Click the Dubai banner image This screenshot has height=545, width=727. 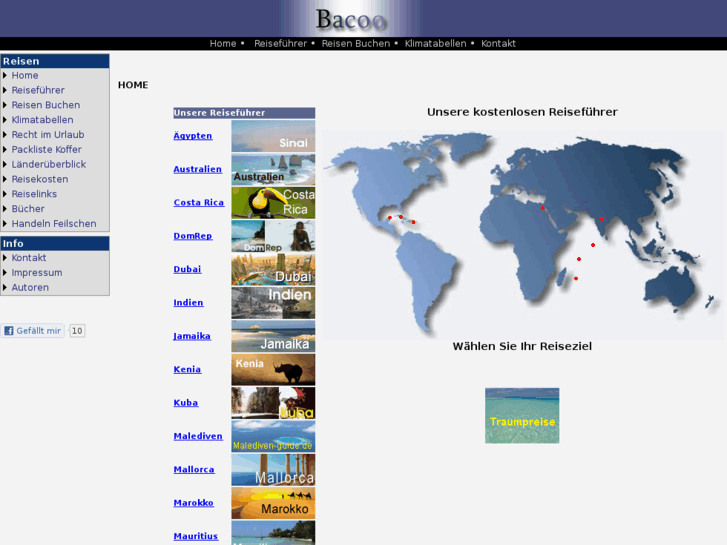(x=273, y=269)
